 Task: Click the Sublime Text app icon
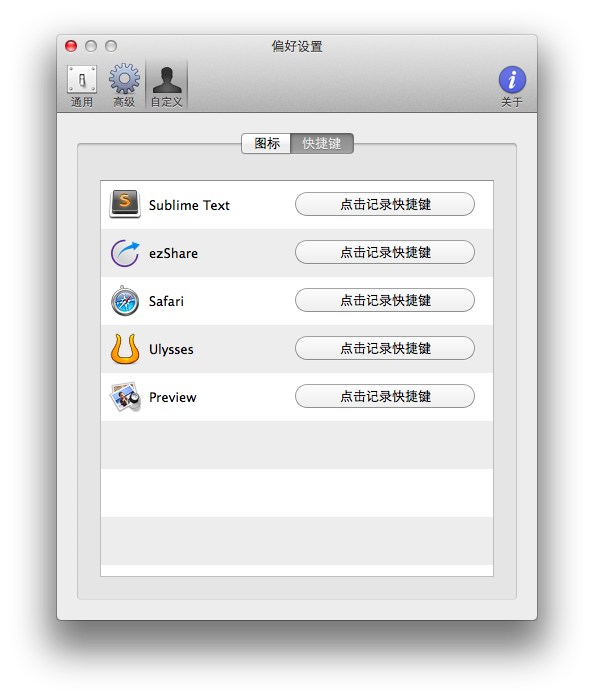click(125, 204)
